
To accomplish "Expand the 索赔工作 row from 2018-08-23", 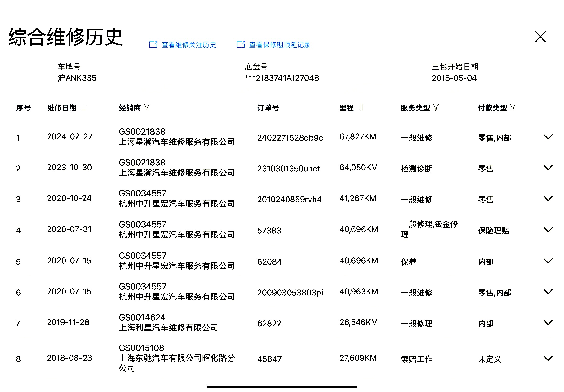I will [548, 358].
